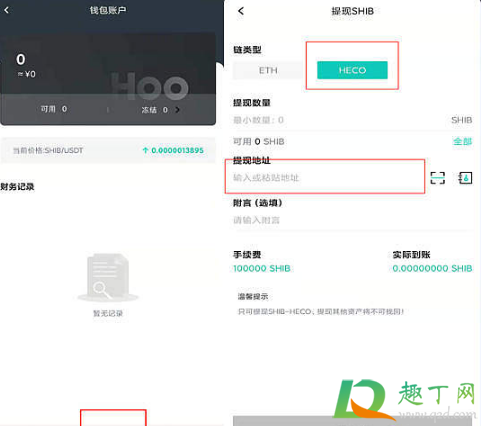
Task: Expand frozen 冻结 balance details arrow
Action: [178, 110]
